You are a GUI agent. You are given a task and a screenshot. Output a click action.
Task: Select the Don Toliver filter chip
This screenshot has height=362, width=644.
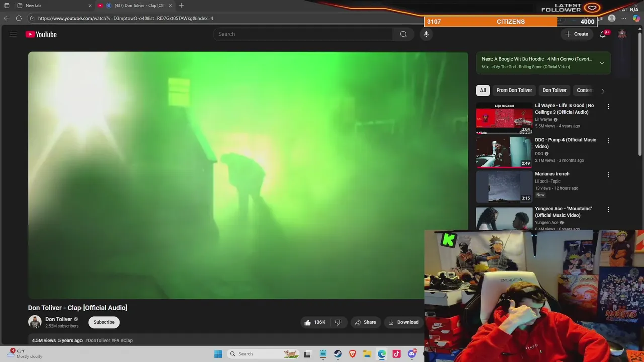(554, 90)
